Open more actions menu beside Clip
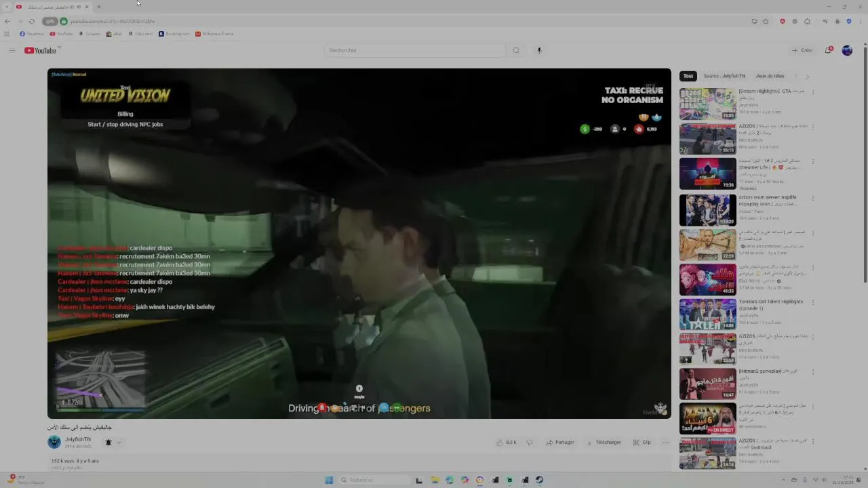The height and width of the screenshot is (488, 868). pyautogui.click(x=665, y=443)
